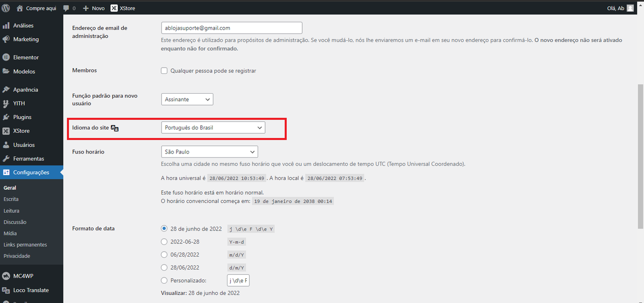Click the Loco Translate icon
The width and height of the screenshot is (644, 303).
(6, 290)
